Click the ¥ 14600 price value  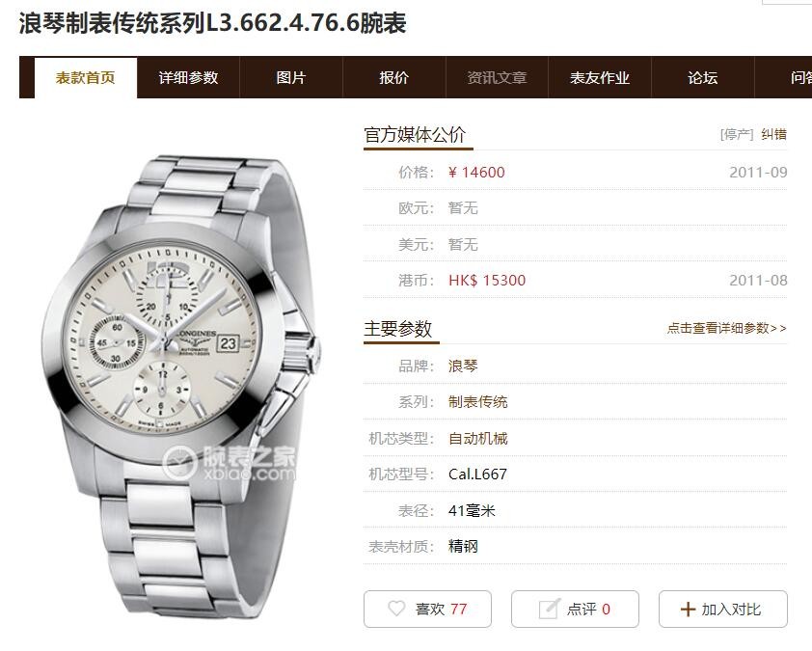(476, 172)
